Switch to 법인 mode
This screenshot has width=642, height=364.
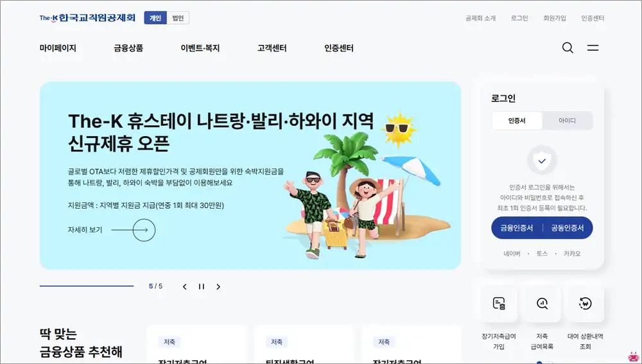point(178,17)
